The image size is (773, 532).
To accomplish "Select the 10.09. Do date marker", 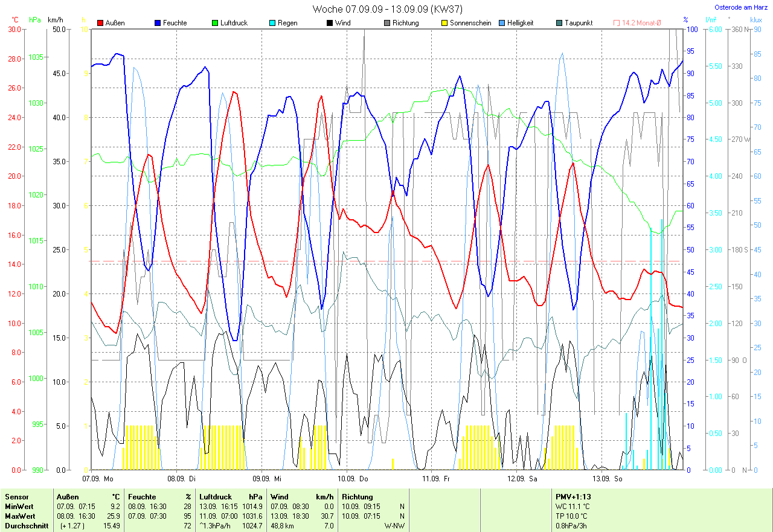I will pyautogui.click(x=353, y=479).
